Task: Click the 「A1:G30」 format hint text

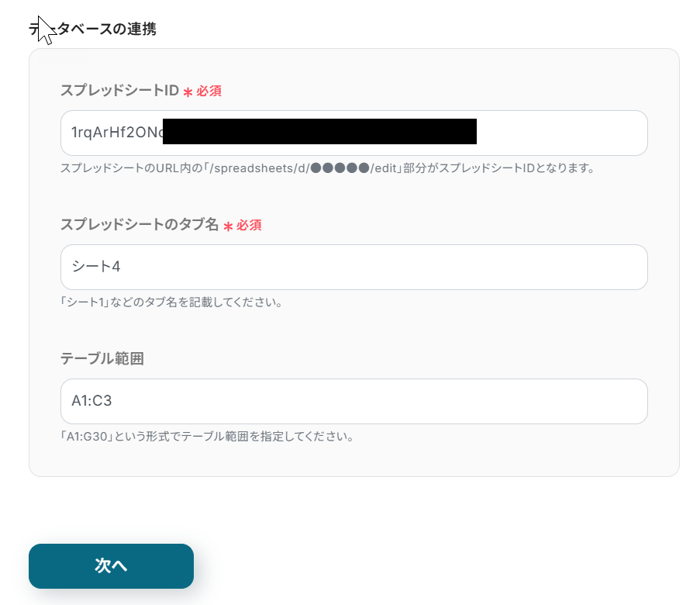Action: click(206, 436)
